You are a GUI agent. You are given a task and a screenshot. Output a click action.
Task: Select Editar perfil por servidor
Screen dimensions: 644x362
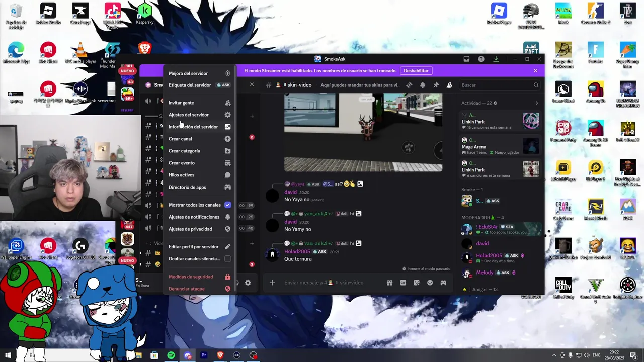199,247
